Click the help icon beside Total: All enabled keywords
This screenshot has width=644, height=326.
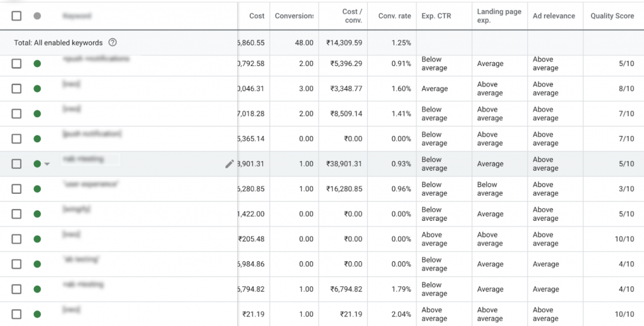pos(112,42)
